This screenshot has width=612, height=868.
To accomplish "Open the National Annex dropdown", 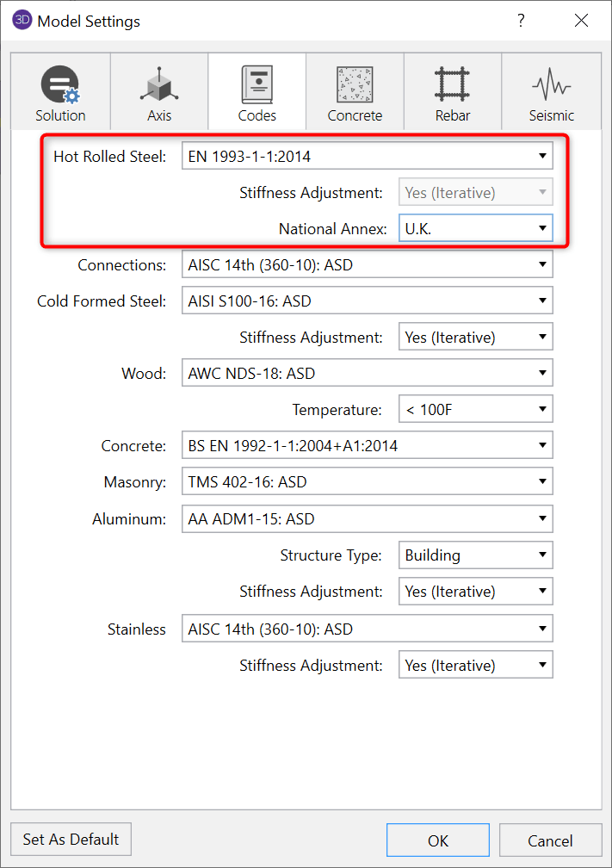I will pyautogui.click(x=475, y=229).
